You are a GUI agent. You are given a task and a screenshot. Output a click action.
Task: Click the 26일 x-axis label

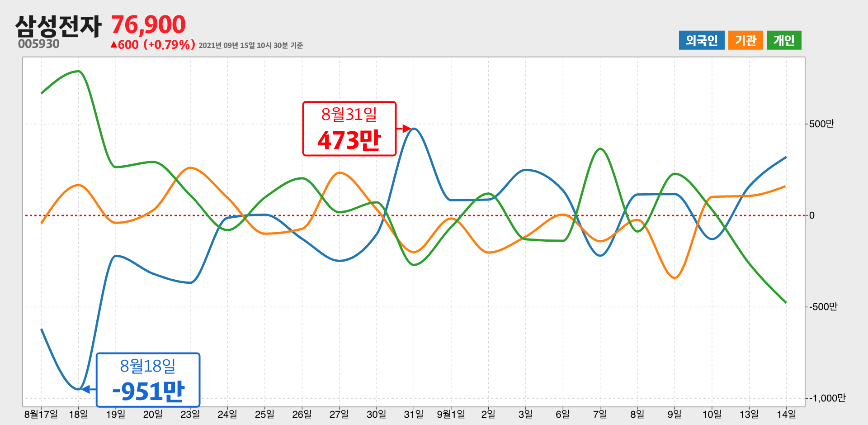[x=302, y=414]
